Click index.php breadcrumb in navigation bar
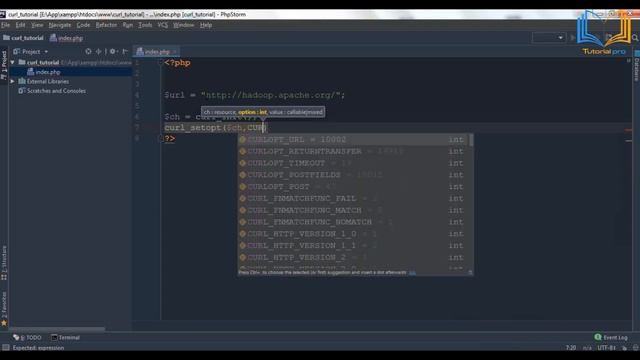This screenshot has width=640, height=360. pyautogui.click(x=67, y=38)
